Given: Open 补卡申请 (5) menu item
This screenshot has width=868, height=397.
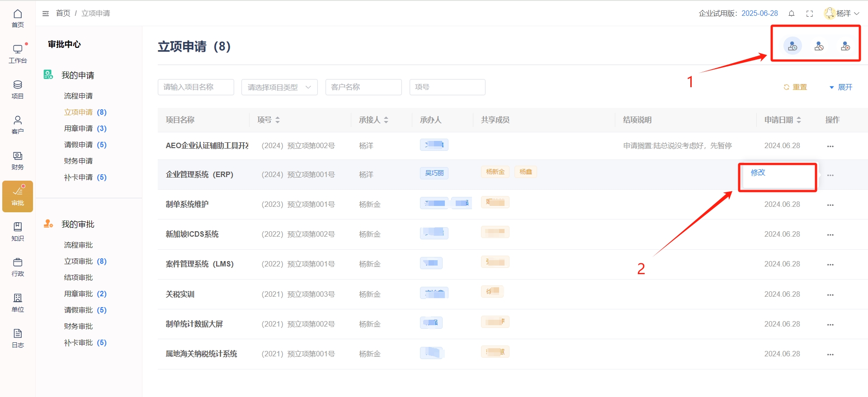Looking at the screenshot, I should [85, 177].
